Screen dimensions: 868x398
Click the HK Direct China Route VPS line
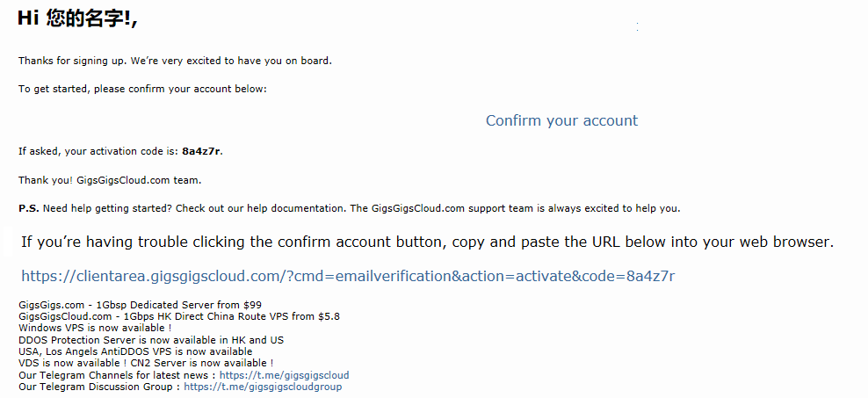[179, 316]
